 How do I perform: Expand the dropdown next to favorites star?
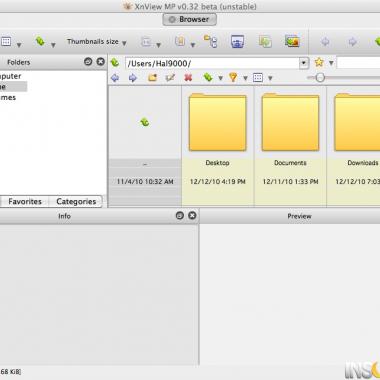[x=331, y=63]
